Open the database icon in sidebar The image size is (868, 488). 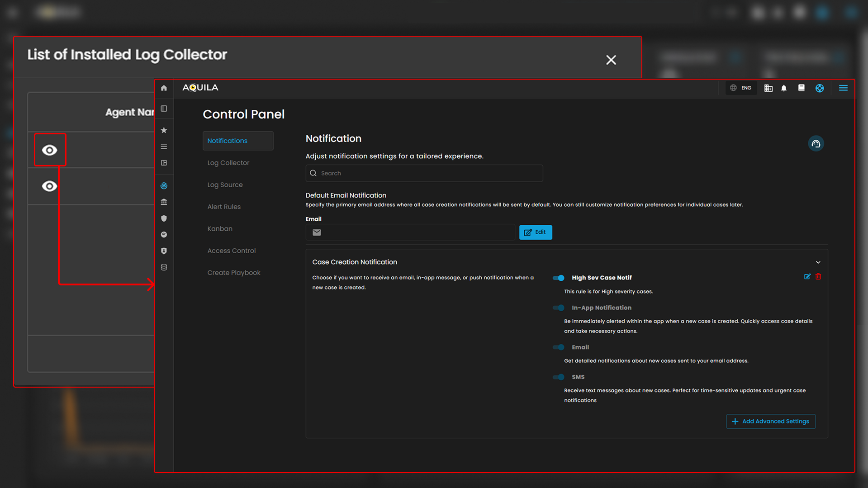(x=164, y=267)
